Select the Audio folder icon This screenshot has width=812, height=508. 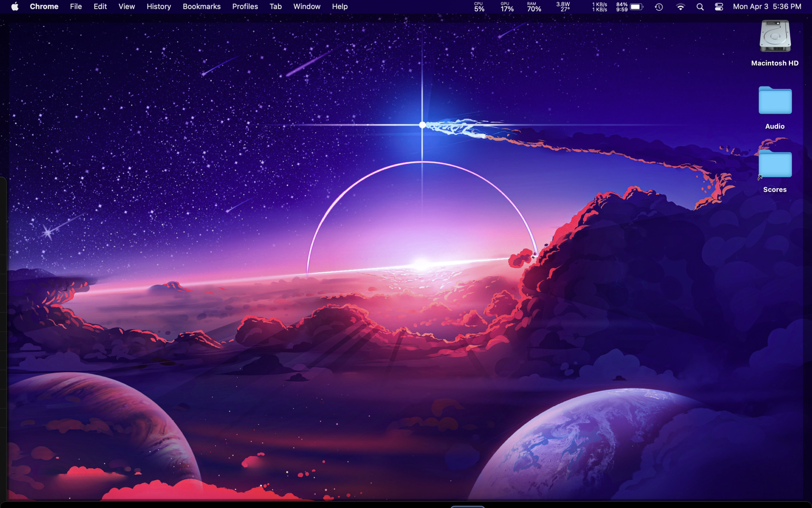pos(775,101)
